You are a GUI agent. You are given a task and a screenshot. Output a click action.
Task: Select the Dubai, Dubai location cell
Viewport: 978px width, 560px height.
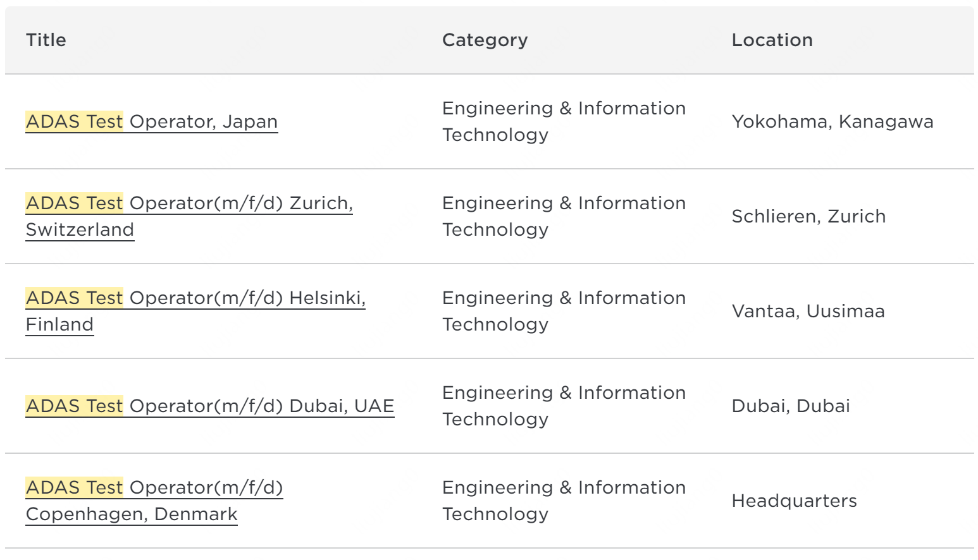pos(791,406)
